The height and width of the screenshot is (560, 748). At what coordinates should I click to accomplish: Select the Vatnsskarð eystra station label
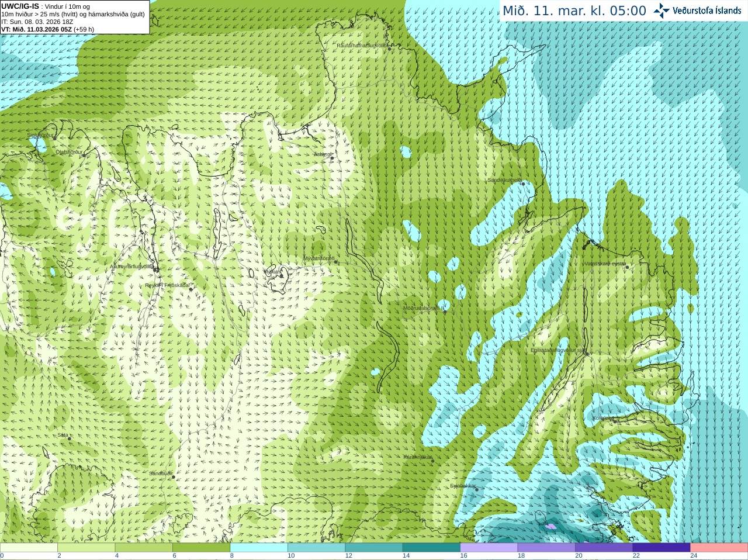tap(605, 264)
